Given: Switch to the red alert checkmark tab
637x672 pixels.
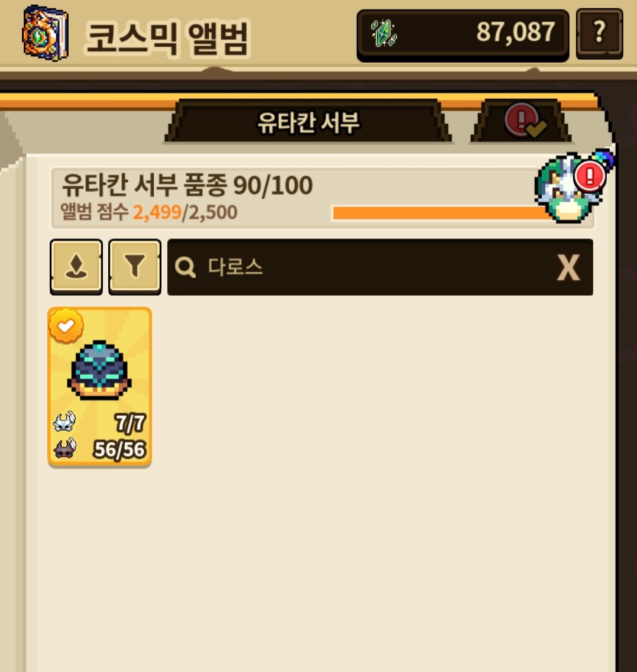Looking at the screenshot, I should point(522,121).
